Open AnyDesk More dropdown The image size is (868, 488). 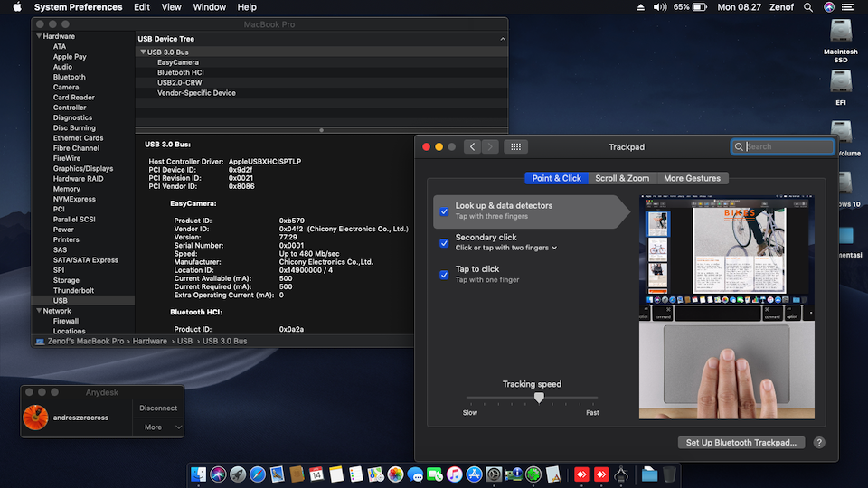158,427
